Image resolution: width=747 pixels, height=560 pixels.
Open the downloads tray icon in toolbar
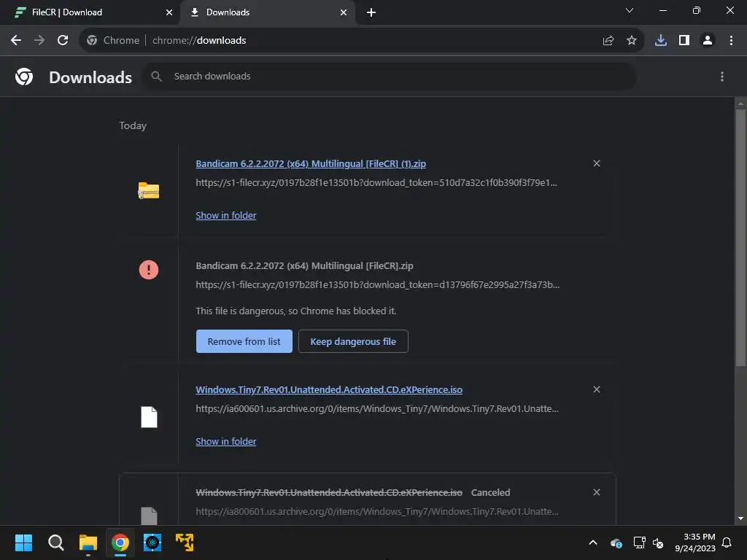(x=661, y=41)
